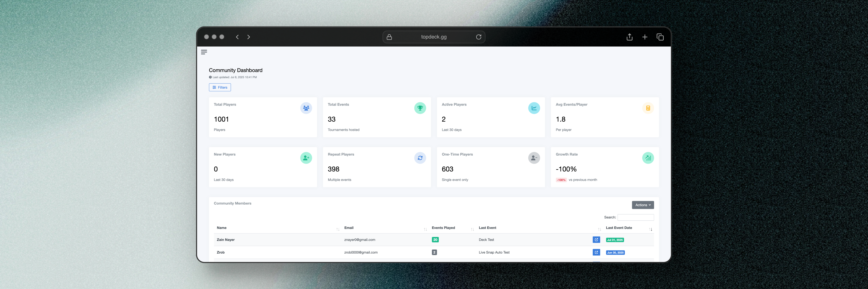Select the New Players add-person icon

pyautogui.click(x=306, y=158)
